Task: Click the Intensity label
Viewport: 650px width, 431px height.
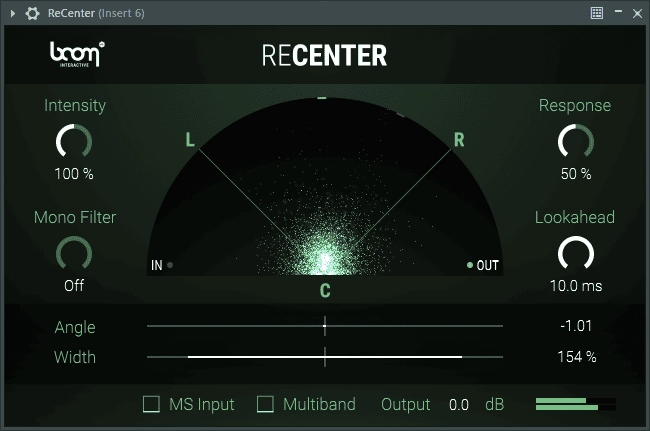Action: 75,105
